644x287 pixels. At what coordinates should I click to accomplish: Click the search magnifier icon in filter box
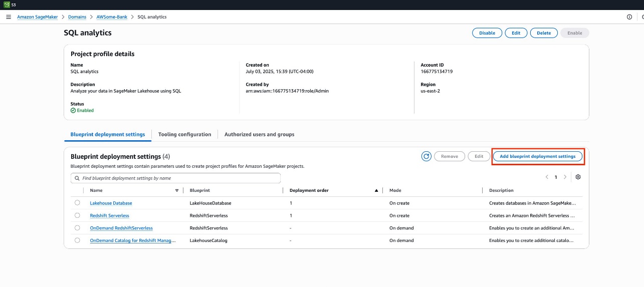click(77, 178)
